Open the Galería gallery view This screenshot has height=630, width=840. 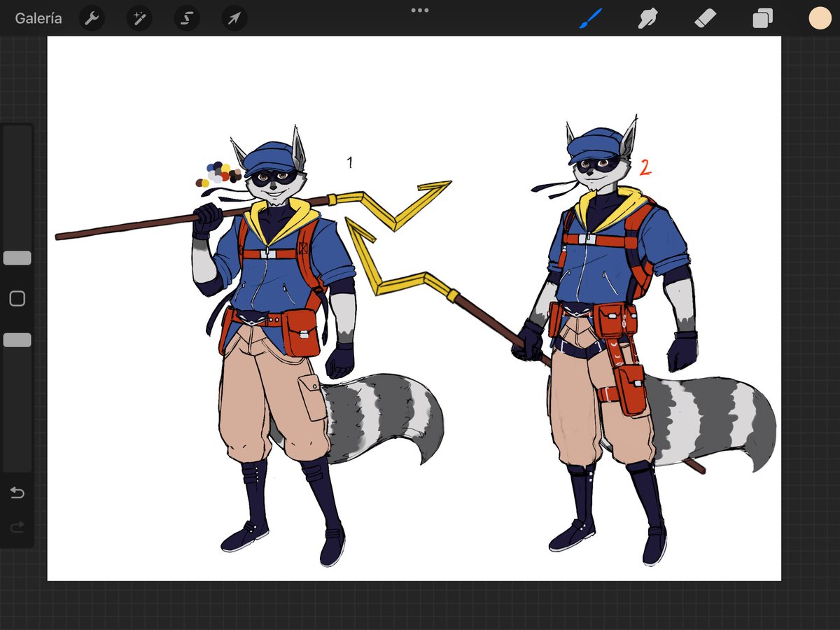[x=38, y=18]
